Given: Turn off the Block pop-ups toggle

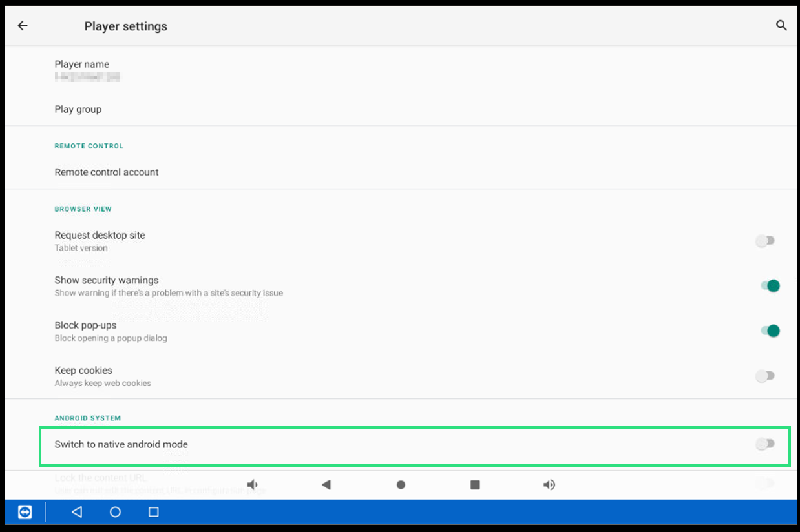Looking at the screenshot, I should (769, 331).
